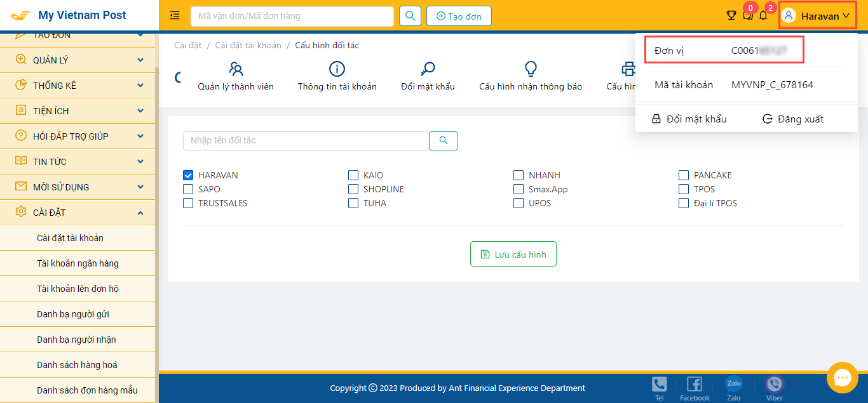
Task: Click the magnifier search button in header
Action: click(410, 16)
